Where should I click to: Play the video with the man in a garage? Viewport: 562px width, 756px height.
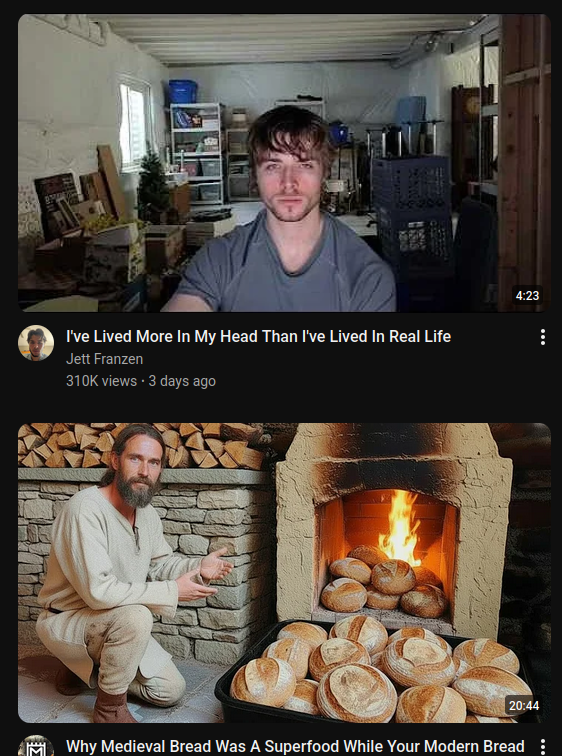pos(284,163)
